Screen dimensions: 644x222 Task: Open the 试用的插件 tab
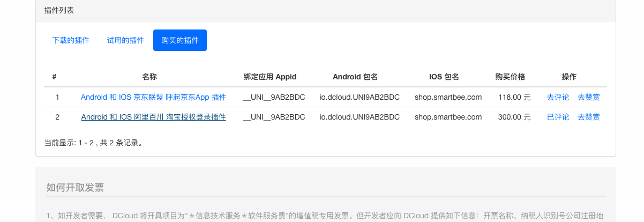(125, 40)
